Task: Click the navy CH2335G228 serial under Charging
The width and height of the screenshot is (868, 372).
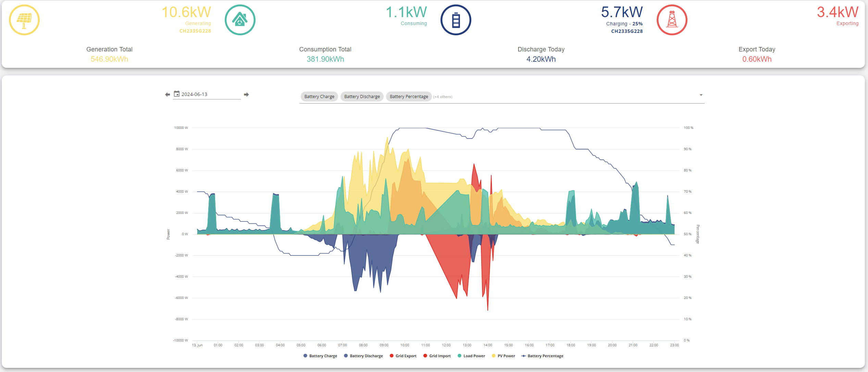Action: (x=627, y=31)
